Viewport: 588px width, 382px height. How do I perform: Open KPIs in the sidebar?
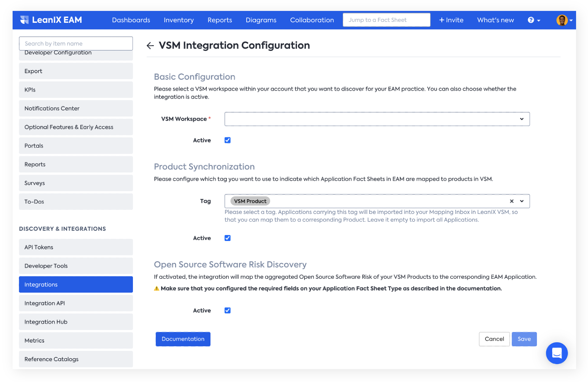76,89
